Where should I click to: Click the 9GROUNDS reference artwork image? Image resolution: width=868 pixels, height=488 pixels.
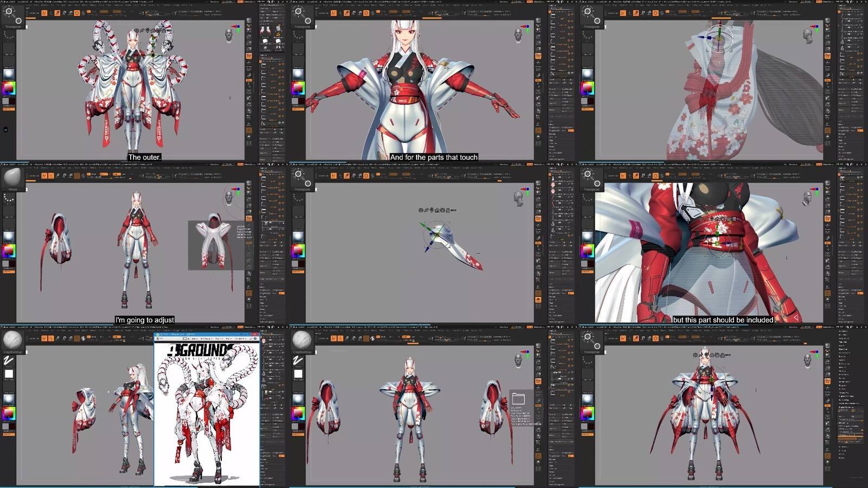coord(207,414)
